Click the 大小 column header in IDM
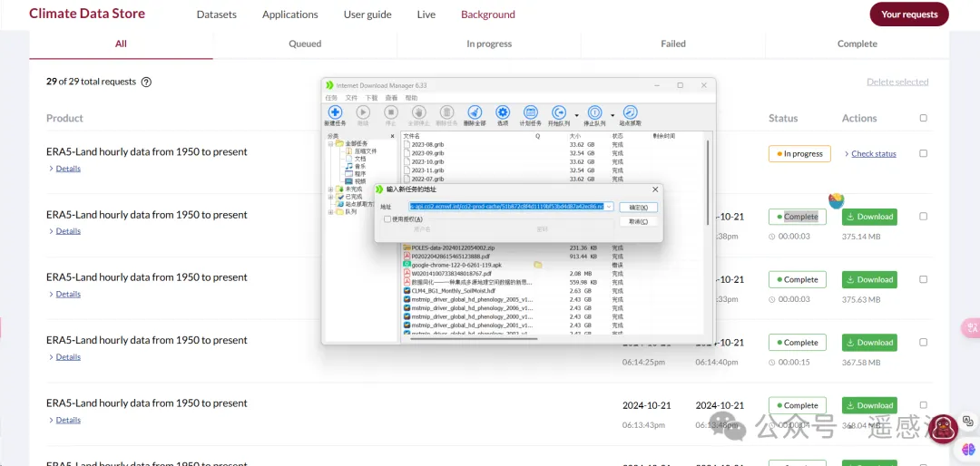 pos(575,136)
